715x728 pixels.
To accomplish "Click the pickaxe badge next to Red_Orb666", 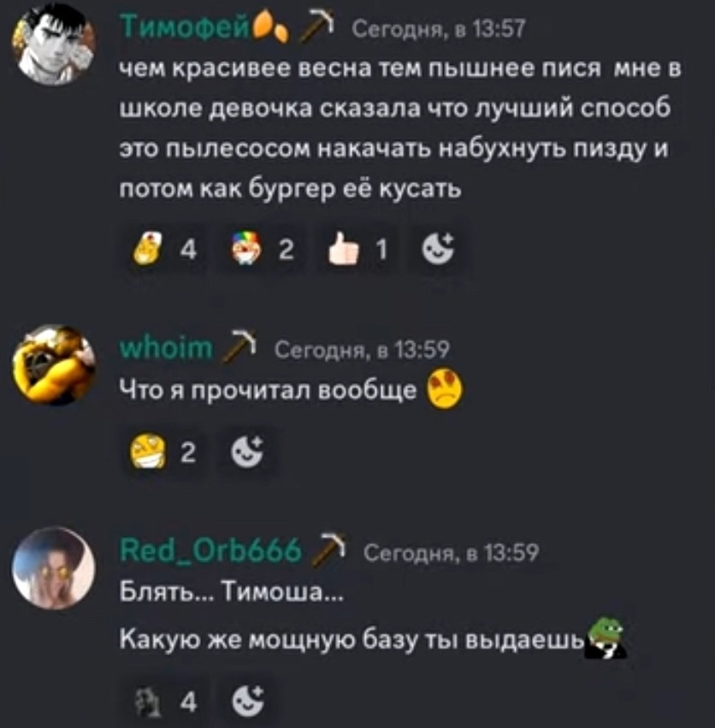I will tap(328, 549).
